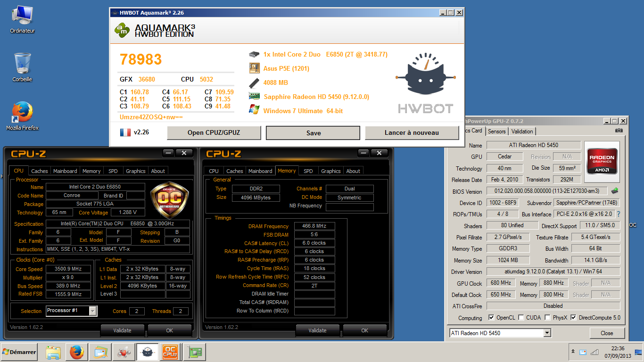Click the Save button in Aquamark

coord(313,133)
